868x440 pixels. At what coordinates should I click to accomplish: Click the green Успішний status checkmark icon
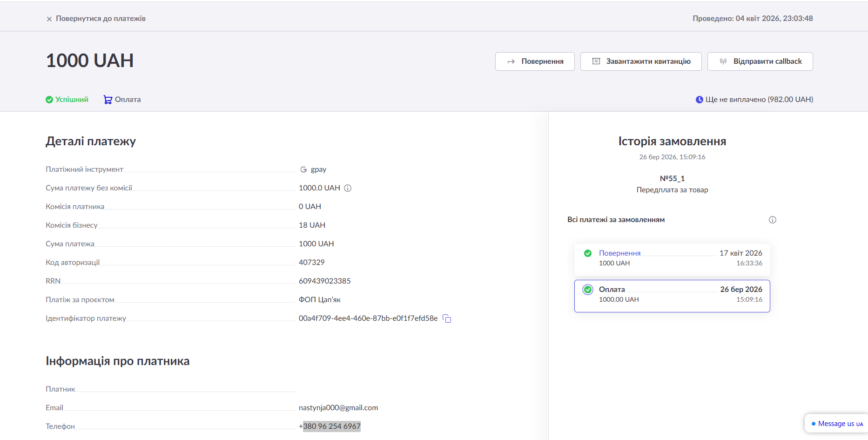[49, 100]
